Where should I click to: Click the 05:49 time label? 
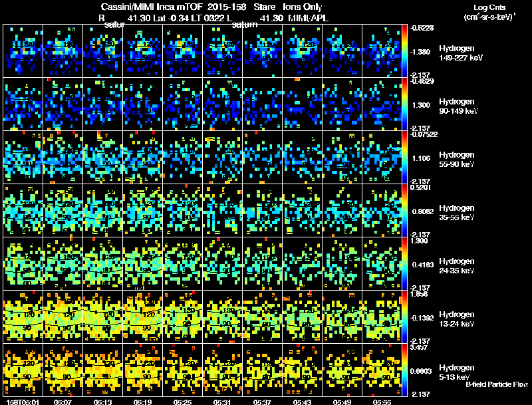click(342, 402)
